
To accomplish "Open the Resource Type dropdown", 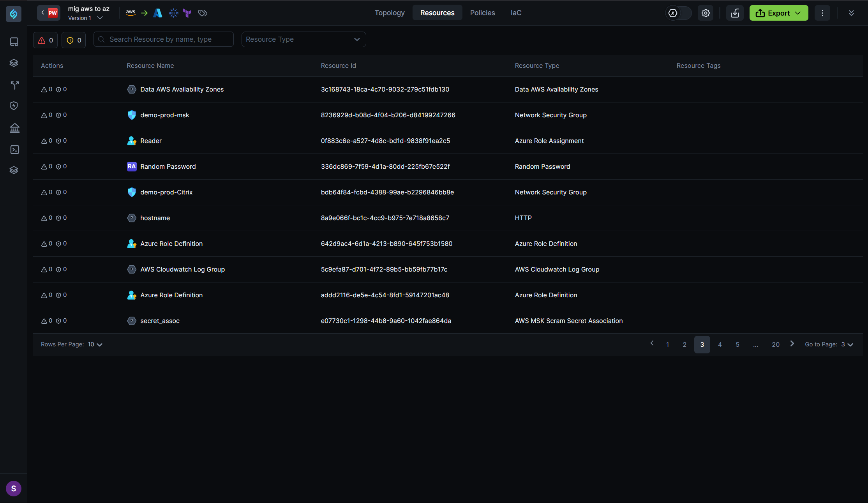I will 303,39.
